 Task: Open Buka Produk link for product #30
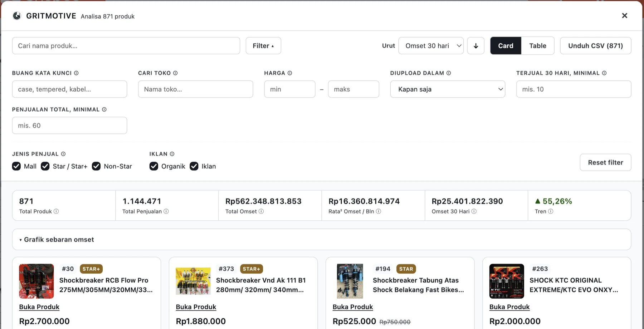tap(39, 307)
